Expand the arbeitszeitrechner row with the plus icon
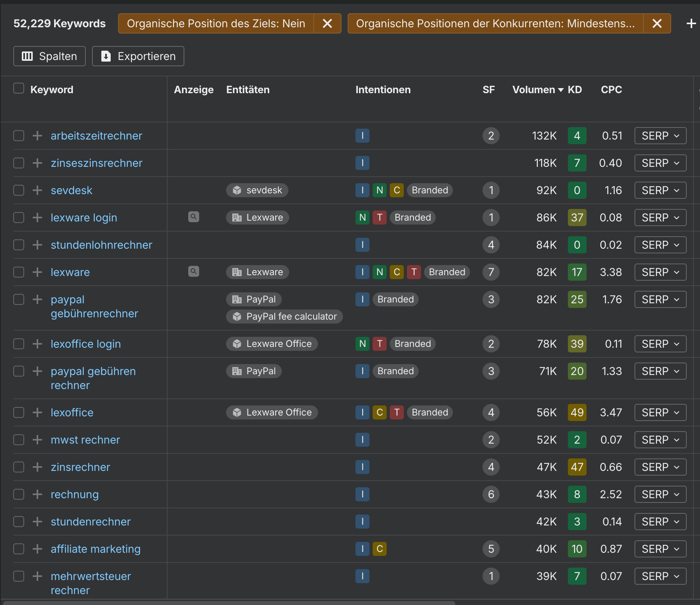Screen dimensions: 700x605 tap(37, 136)
